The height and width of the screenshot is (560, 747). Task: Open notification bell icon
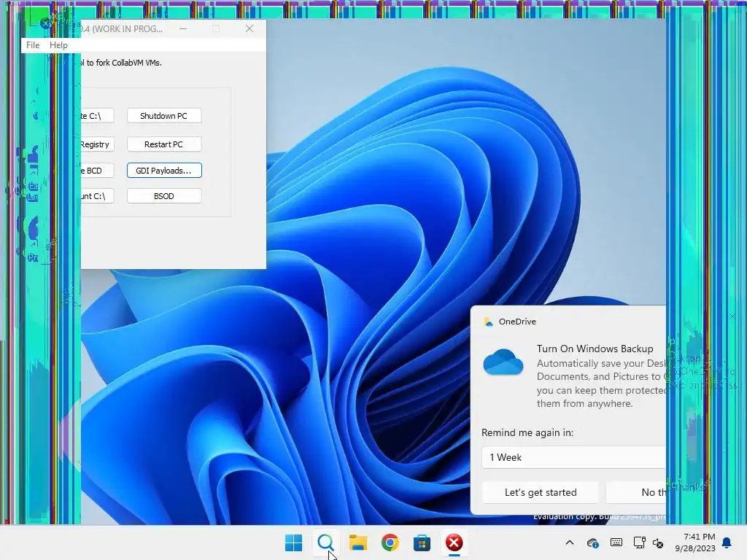point(727,542)
